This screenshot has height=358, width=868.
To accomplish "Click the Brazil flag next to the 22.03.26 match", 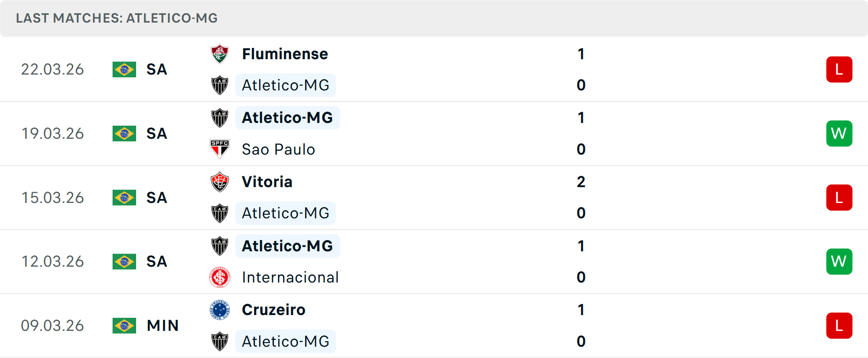I will [124, 69].
